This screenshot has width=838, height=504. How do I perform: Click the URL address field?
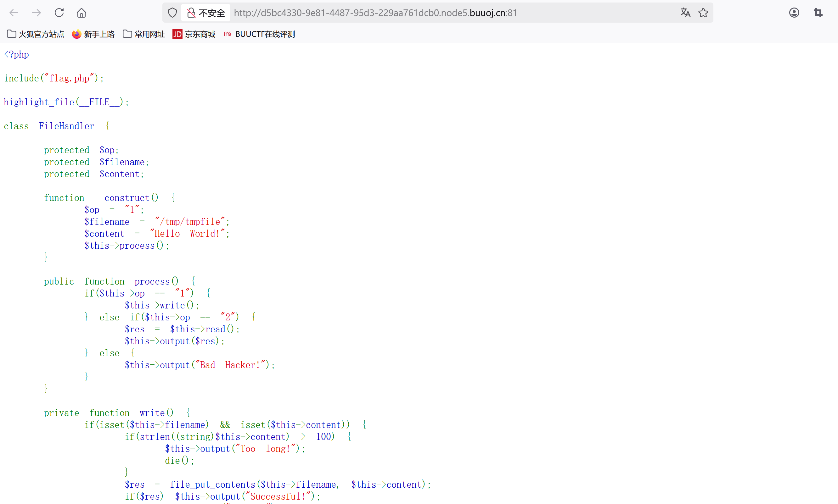(408, 13)
